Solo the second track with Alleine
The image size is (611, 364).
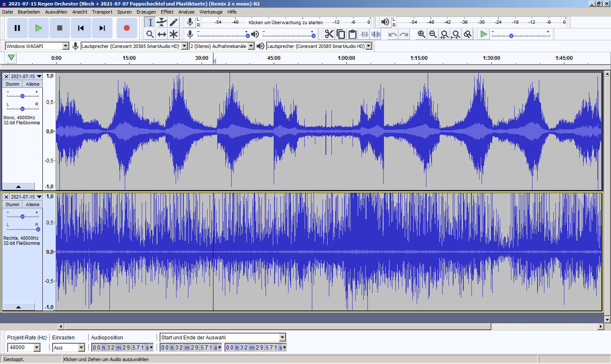[x=33, y=204]
